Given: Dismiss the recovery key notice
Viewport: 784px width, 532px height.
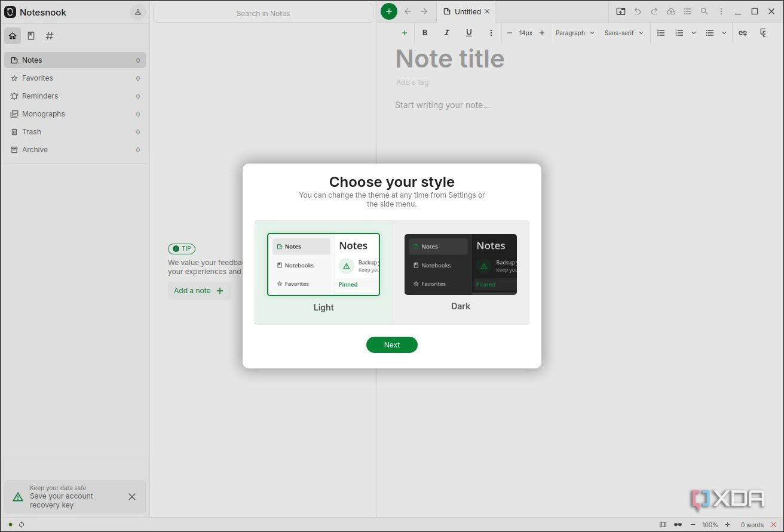Looking at the screenshot, I should 132,497.
